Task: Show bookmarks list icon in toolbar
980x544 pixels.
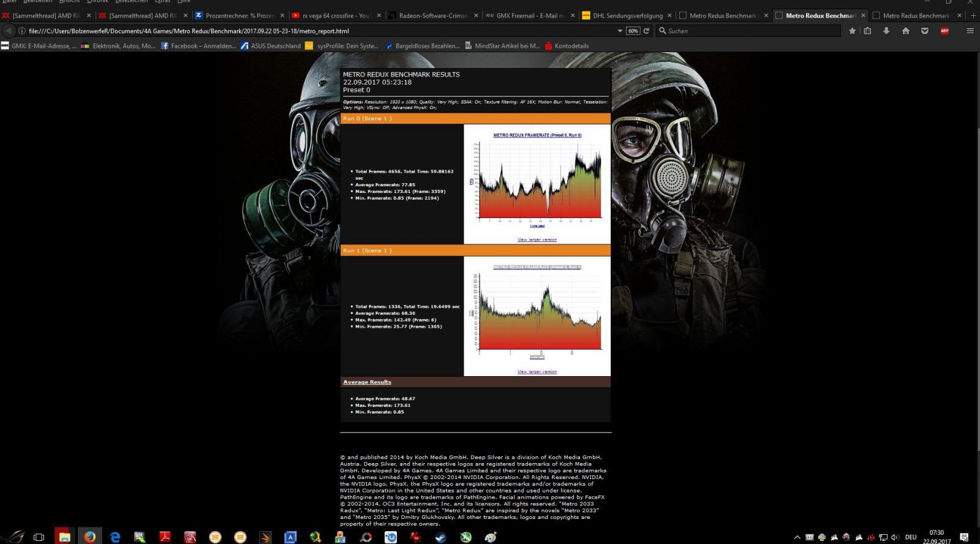Action: click(867, 31)
